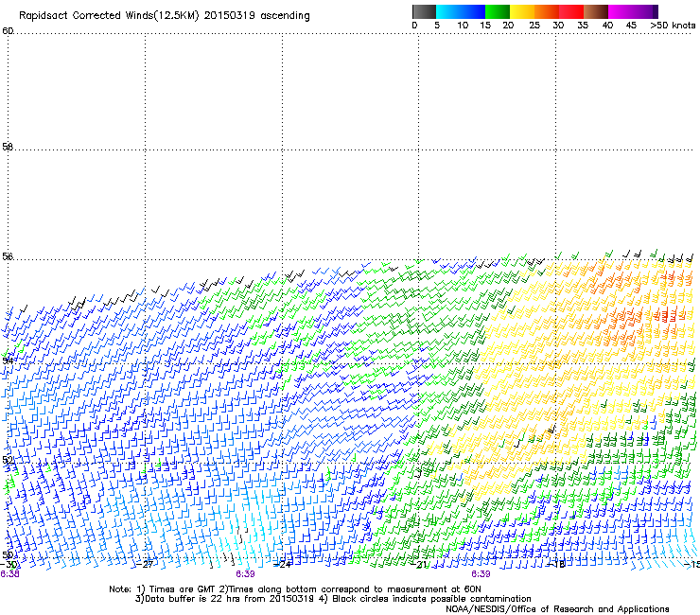Click the NOAA/NESDIS Office of Research credit text
The image size is (700, 615).
pyautogui.click(x=557, y=609)
